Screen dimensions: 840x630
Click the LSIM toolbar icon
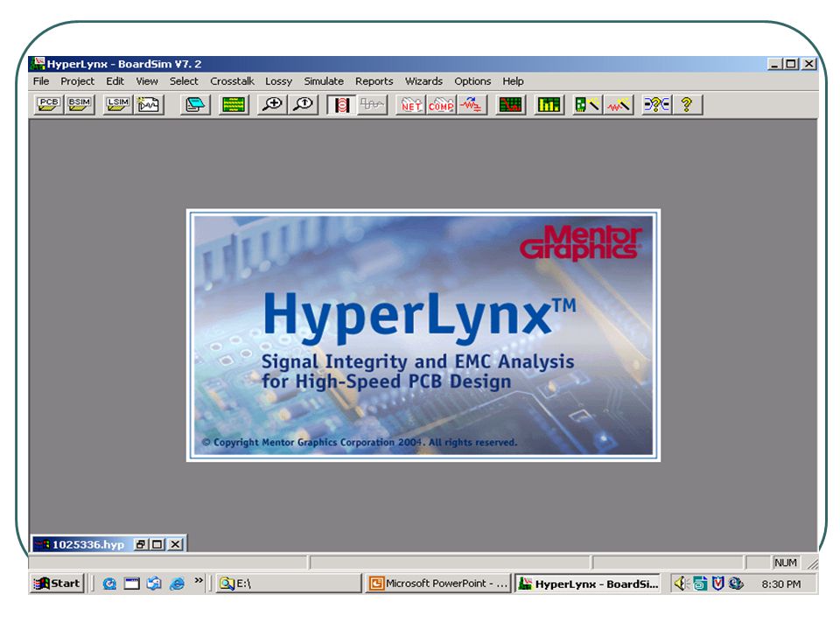[118, 104]
